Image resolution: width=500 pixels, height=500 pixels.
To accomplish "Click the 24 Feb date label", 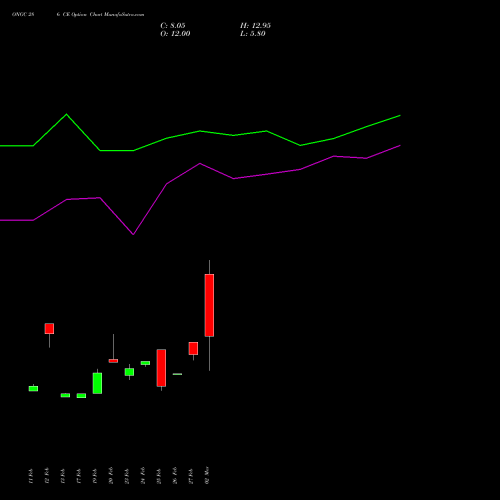I will pyautogui.click(x=143, y=476).
